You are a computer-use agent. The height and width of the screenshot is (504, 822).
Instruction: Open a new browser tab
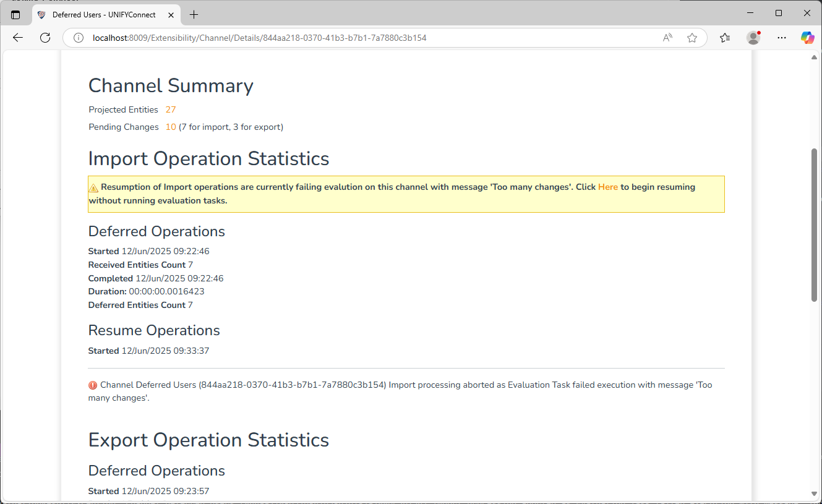[x=194, y=14]
